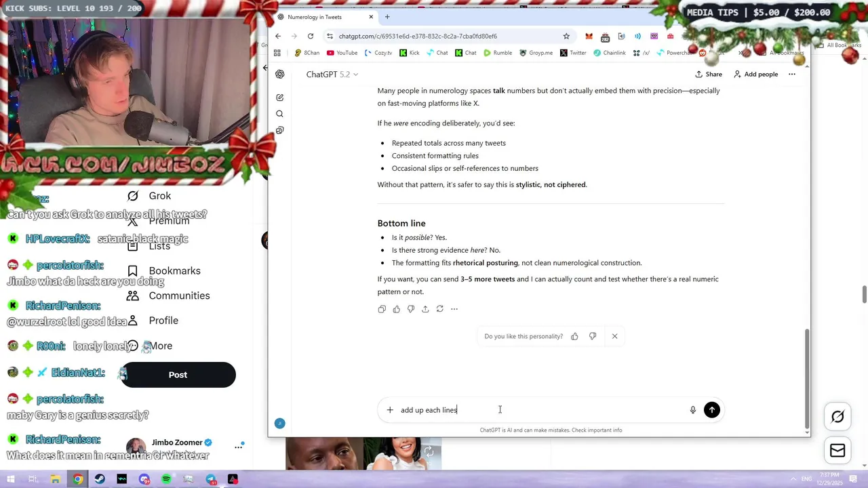Image resolution: width=868 pixels, height=488 pixels.
Task: Dismiss the personality feedback prompt
Action: pyautogui.click(x=614, y=336)
